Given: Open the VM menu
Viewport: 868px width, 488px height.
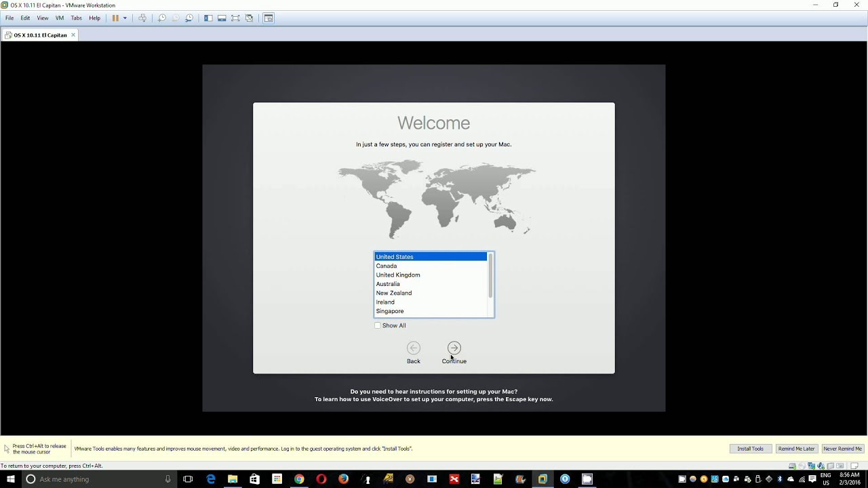Looking at the screenshot, I should [x=60, y=18].
